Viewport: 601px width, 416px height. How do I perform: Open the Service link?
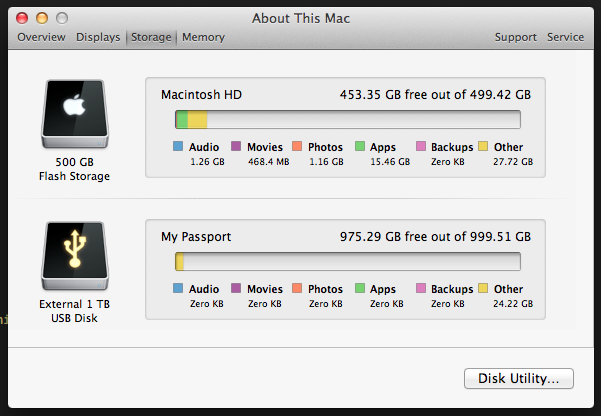[x=565, y=37]
